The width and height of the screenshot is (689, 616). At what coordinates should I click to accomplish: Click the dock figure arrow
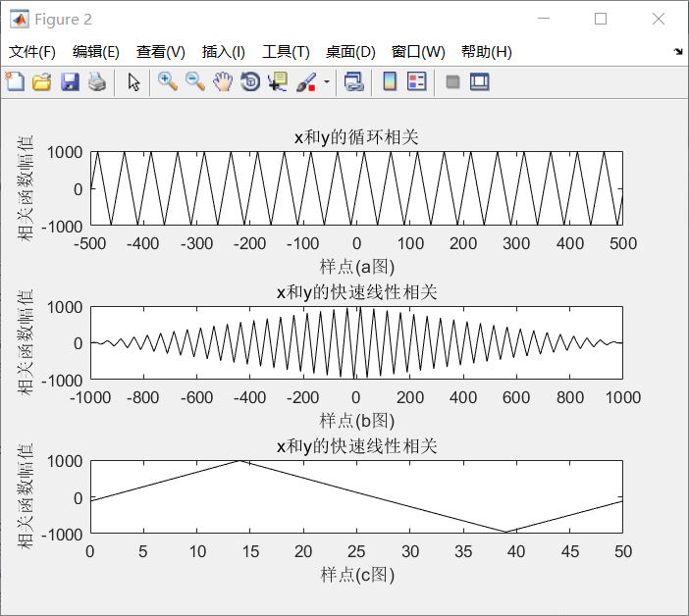point(678,51)
